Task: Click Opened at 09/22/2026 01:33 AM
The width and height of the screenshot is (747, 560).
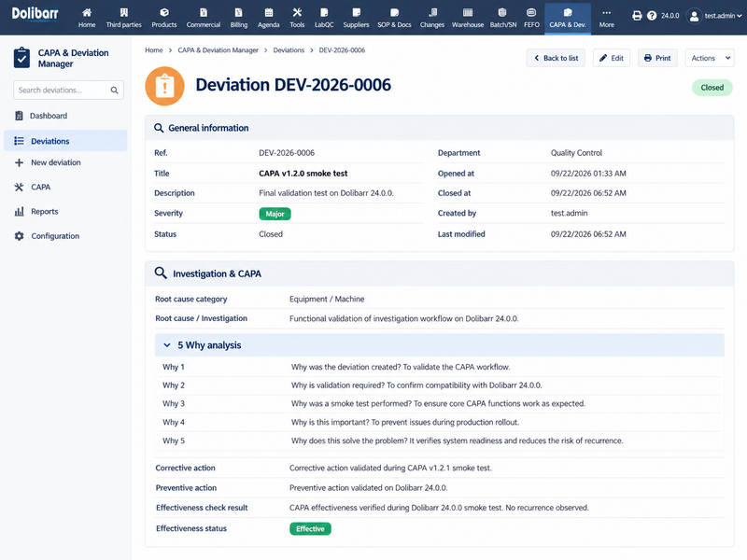Action: click(x=588, y=174)
